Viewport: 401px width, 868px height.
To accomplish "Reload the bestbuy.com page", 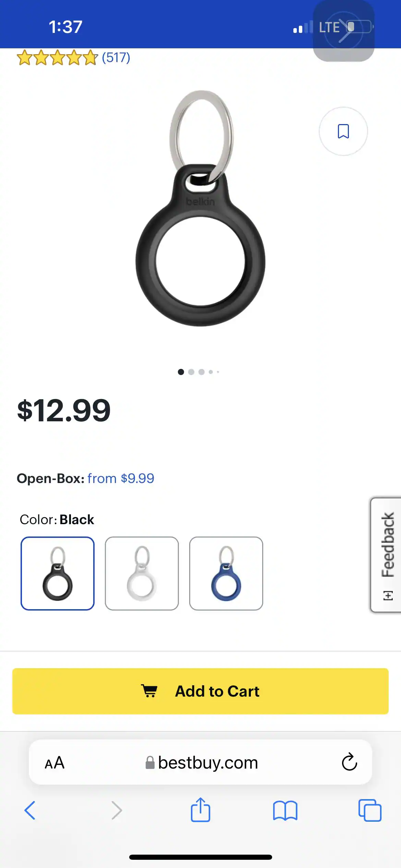I will click(x=349, y=762).
